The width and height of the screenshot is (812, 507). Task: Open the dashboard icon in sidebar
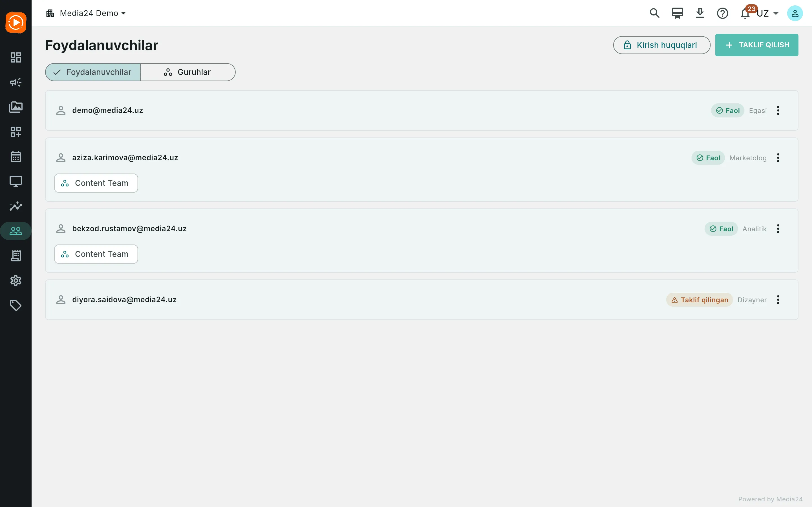16,57
